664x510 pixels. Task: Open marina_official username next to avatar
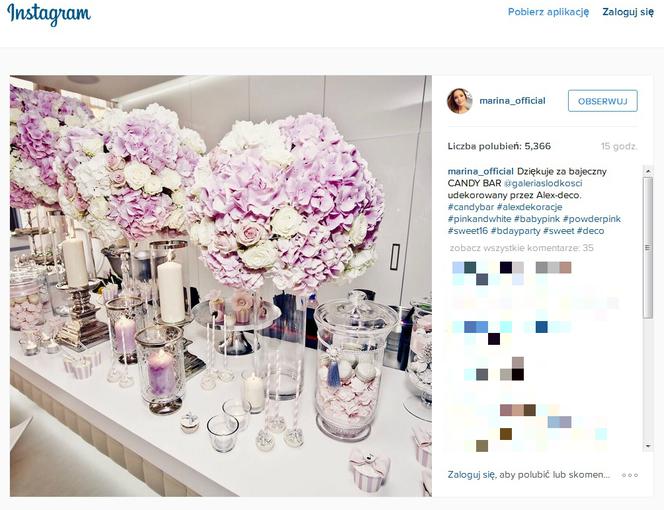click(x=512, y=101)
